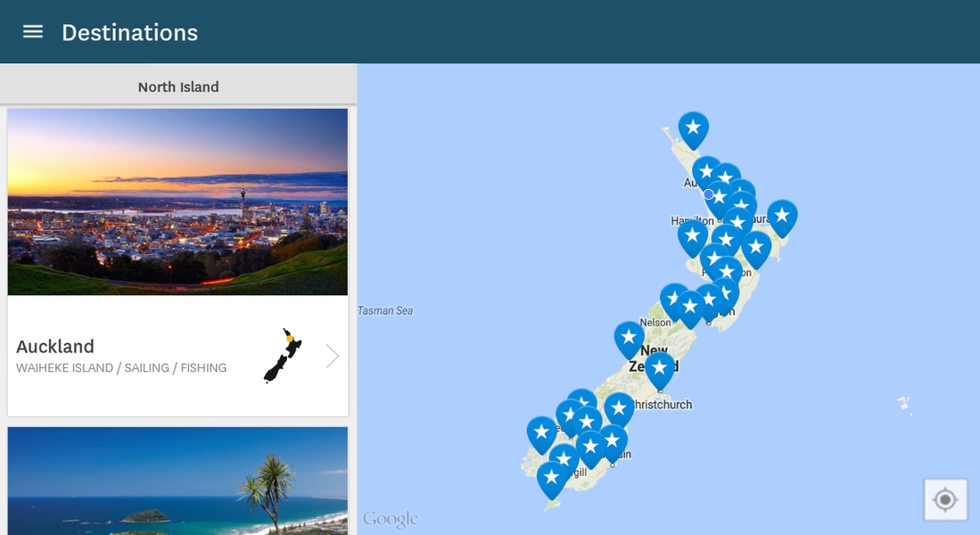This screenshot has width=980, height=535.
Task: Select the northernmost star map pin
Action: (693, 130)
